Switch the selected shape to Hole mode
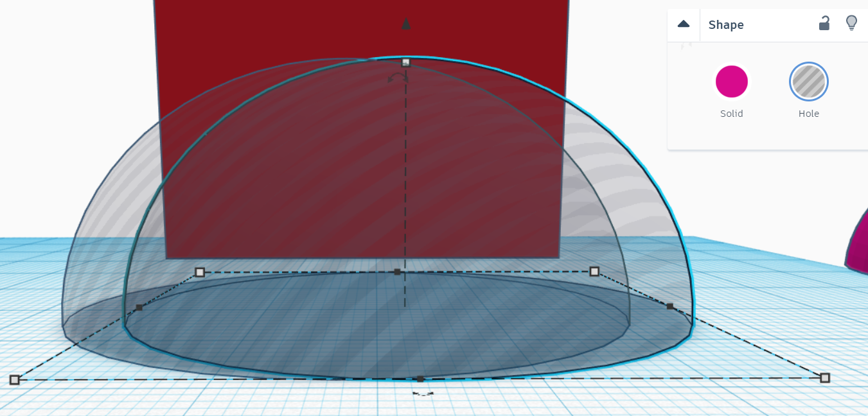Screen dimensions: 868x416 tap(808, 82)
